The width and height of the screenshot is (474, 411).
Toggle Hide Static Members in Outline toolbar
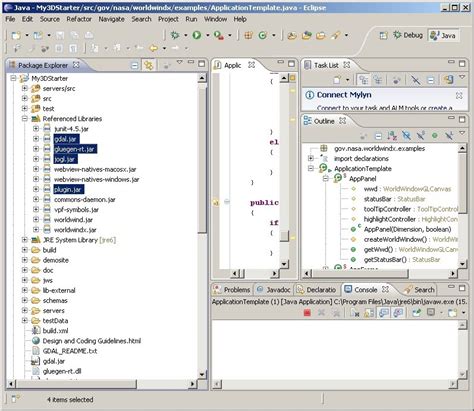point(420,135)
